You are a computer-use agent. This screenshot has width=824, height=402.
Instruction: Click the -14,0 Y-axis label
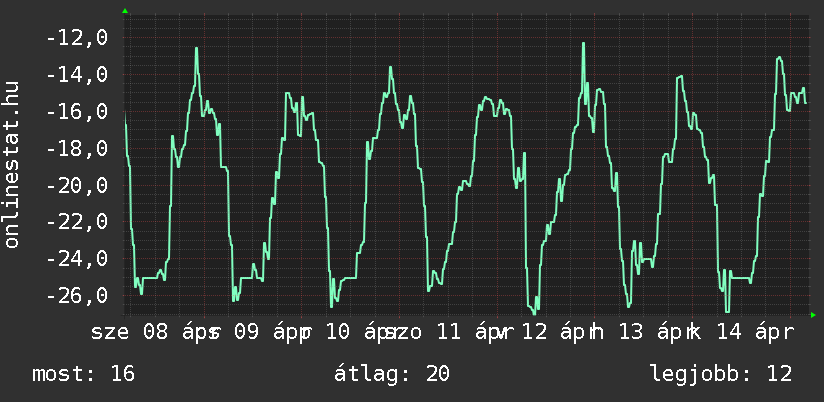pos(76,75)
